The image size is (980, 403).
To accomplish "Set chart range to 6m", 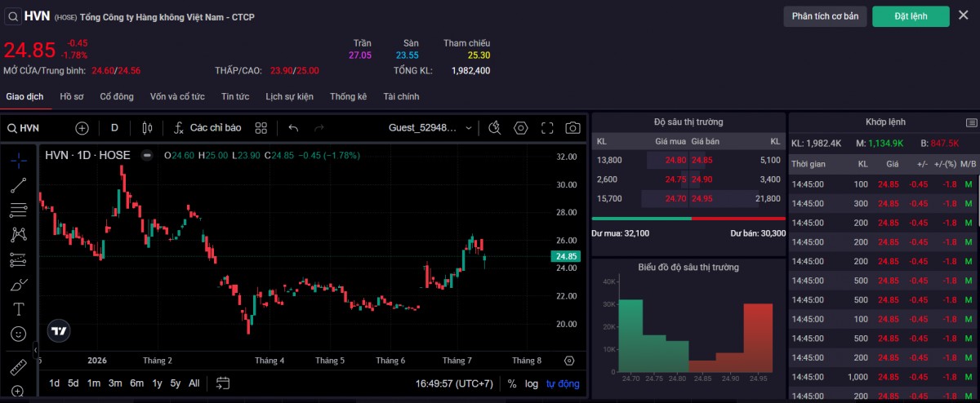I will (136, 383).
